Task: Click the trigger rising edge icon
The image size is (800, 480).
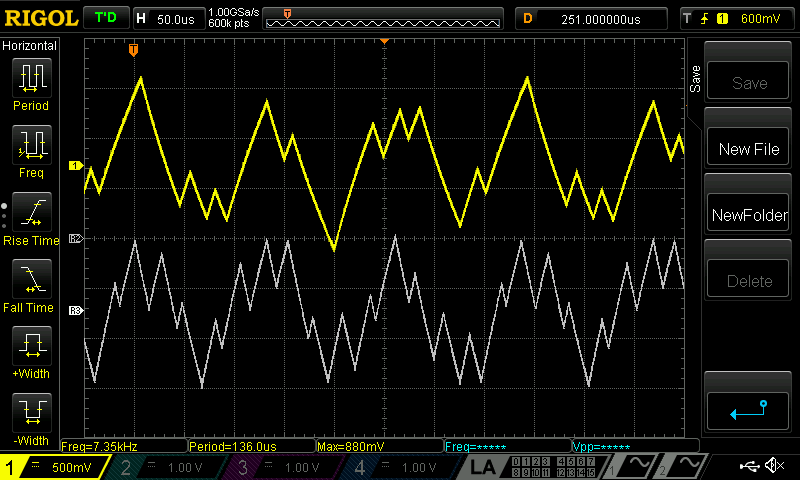Action: coord(705,19)
